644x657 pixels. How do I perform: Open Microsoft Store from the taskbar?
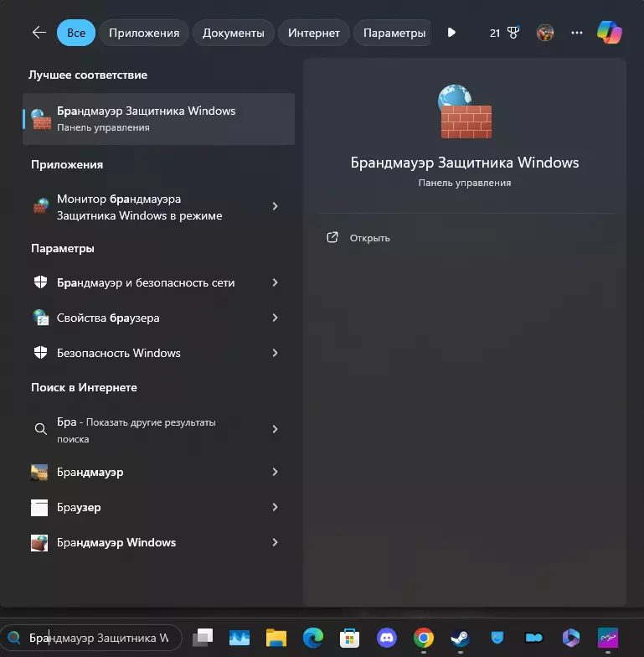click(x=350, y=638)
